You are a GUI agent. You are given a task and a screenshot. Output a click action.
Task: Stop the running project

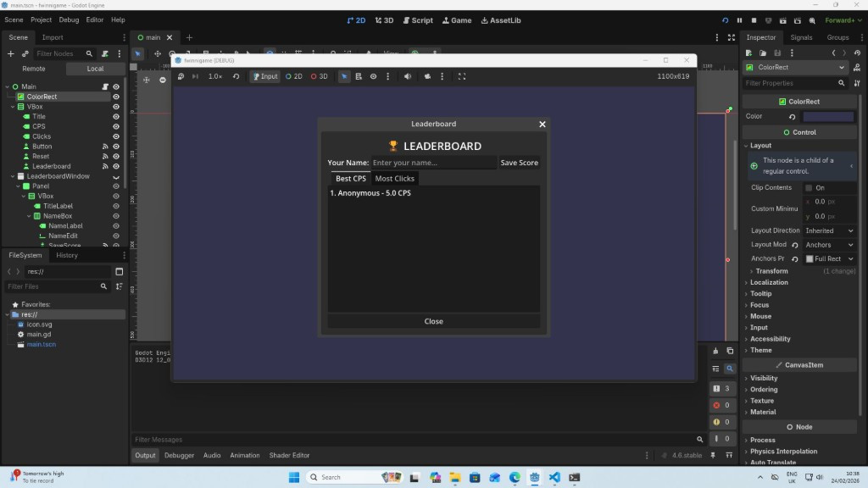754,20
